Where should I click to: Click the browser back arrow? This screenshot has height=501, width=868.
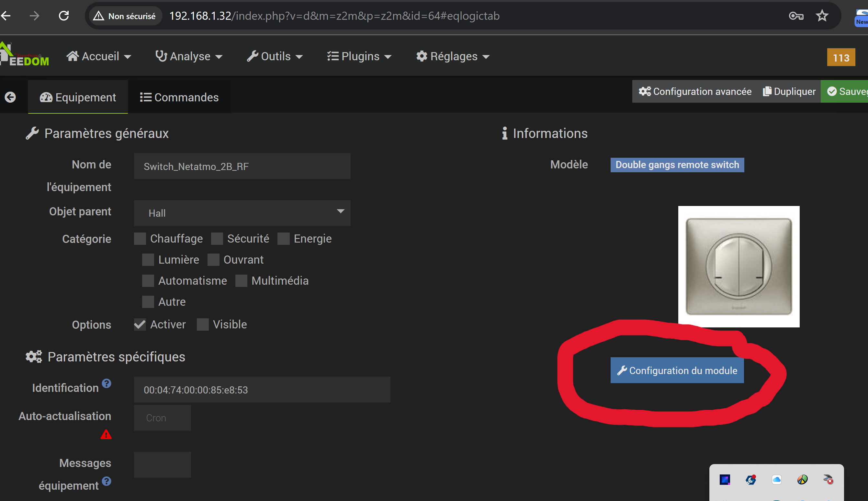click(x=6, y=16)
